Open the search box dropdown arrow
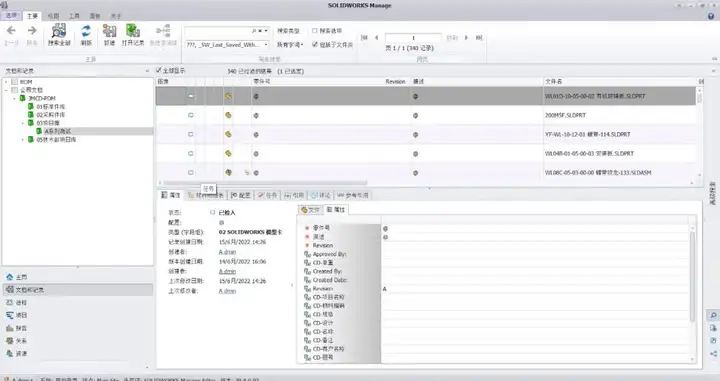Image resolution: width=720 pixels, height=381 pixels. [x=266, y=31]
